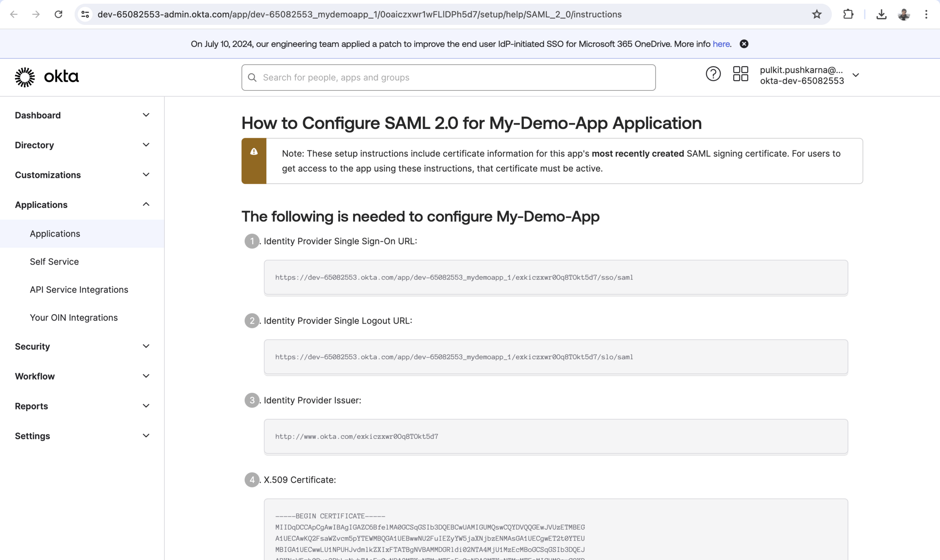Open the help question mark icon
The image size is (940, 560).
pyautogui.click(x=713, y=74)
